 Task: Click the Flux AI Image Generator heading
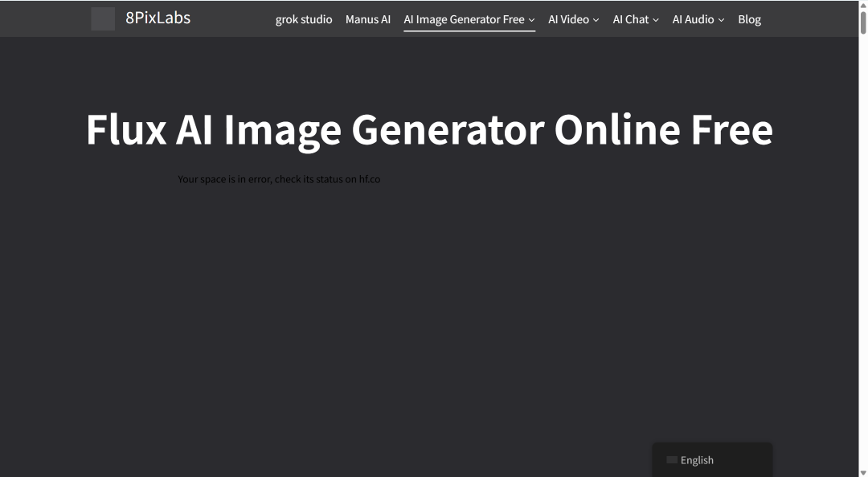pos(429,131)
